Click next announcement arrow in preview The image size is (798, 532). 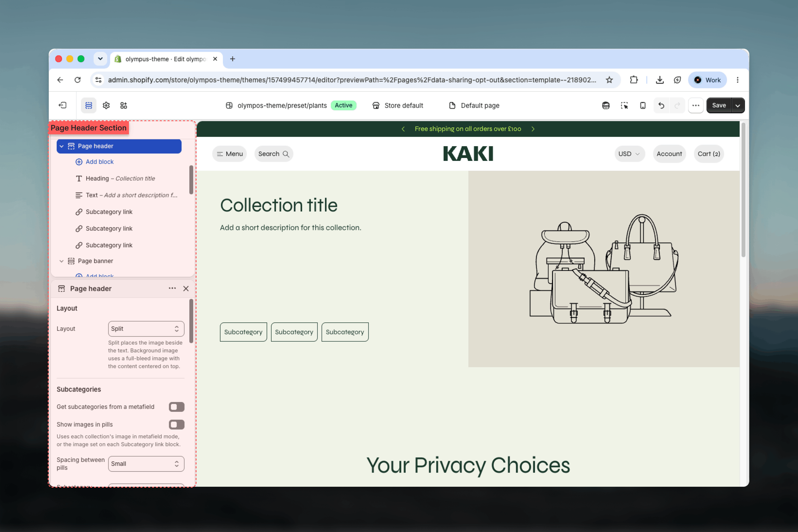[533, 129]
